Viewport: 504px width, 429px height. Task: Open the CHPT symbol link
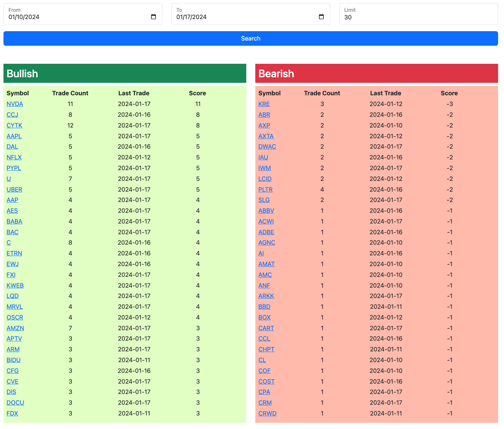[x=266, y=349]
